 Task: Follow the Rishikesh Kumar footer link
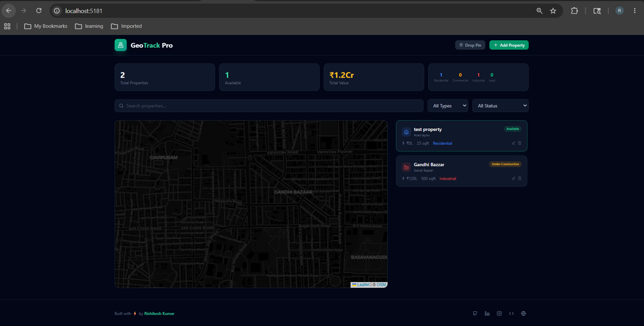pos(159,314)
